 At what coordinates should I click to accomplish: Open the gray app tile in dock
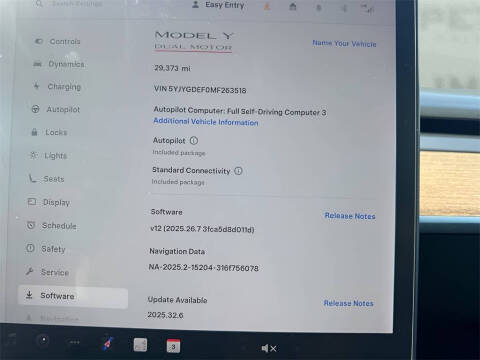(140, 345)
